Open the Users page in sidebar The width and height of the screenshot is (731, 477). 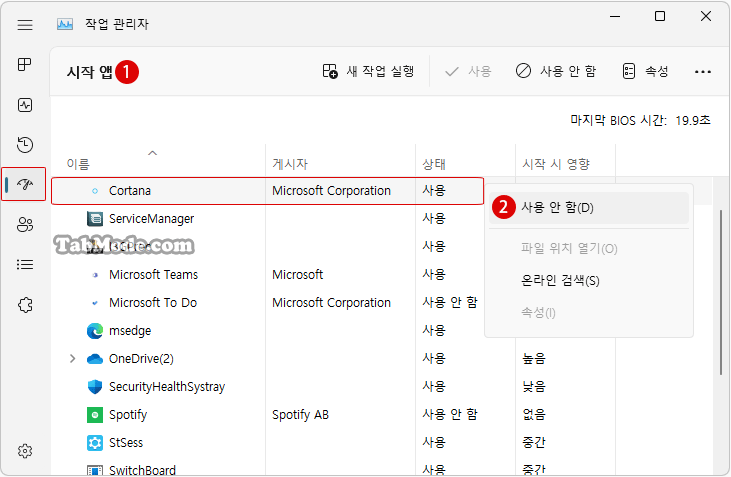point(25,224)
